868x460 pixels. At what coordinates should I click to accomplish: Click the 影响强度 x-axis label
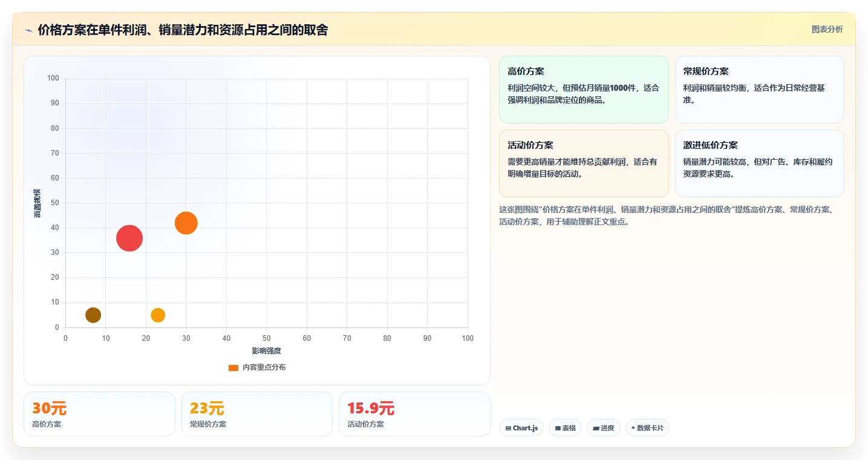(x=267, y=351)
